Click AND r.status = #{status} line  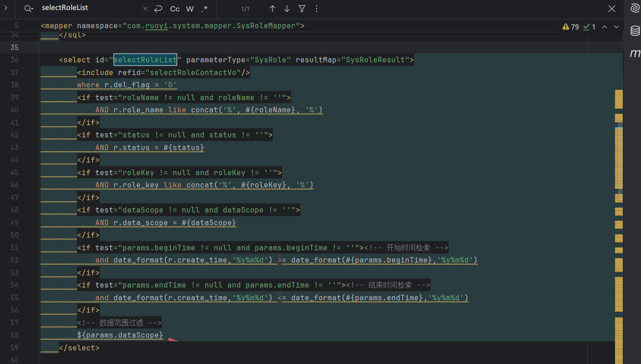click(150, 147)
